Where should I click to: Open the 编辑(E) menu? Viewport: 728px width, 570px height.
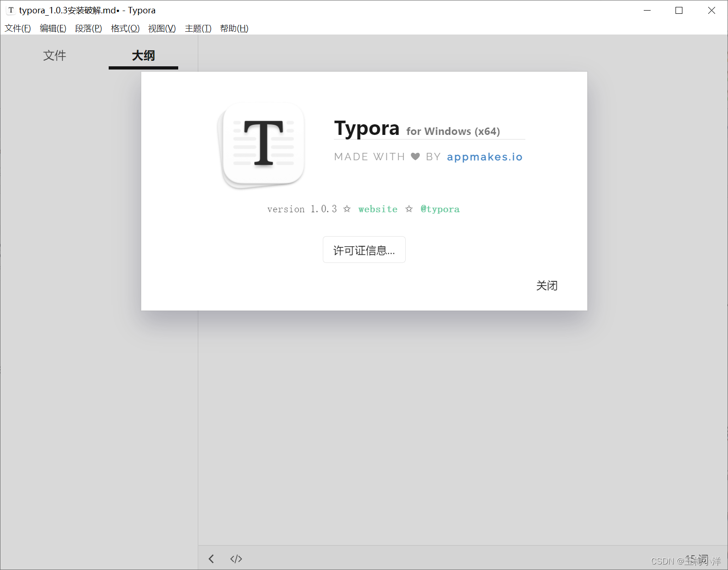tap(53, 29)
